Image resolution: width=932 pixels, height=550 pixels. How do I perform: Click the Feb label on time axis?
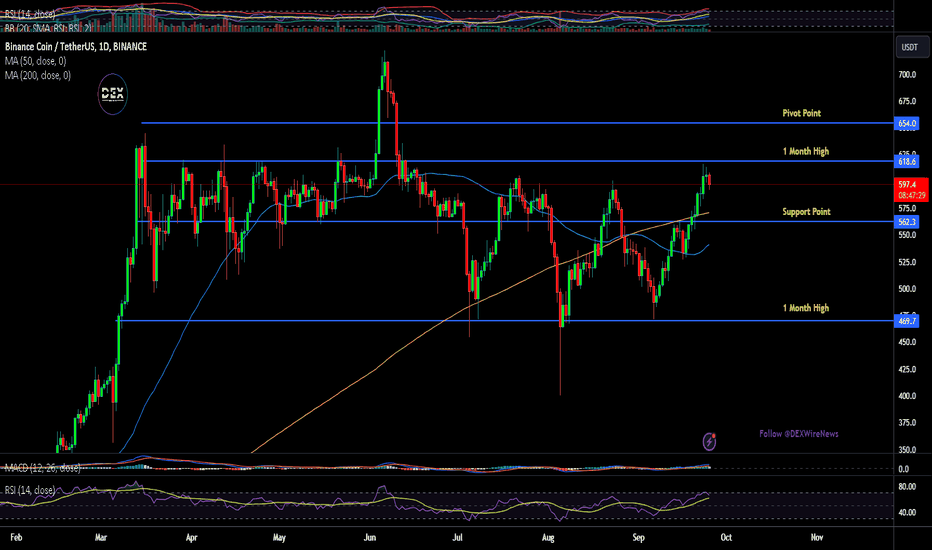[x=16, y=538]
